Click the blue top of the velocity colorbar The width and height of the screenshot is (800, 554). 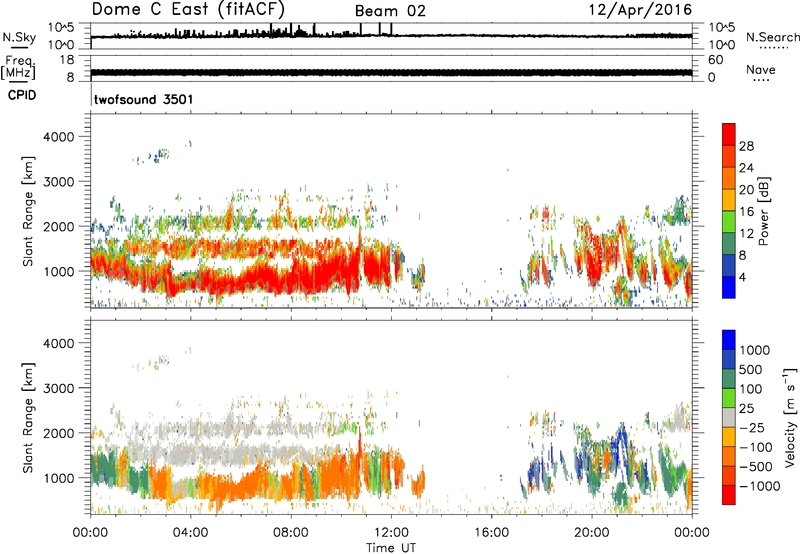(x=729, y=340)
